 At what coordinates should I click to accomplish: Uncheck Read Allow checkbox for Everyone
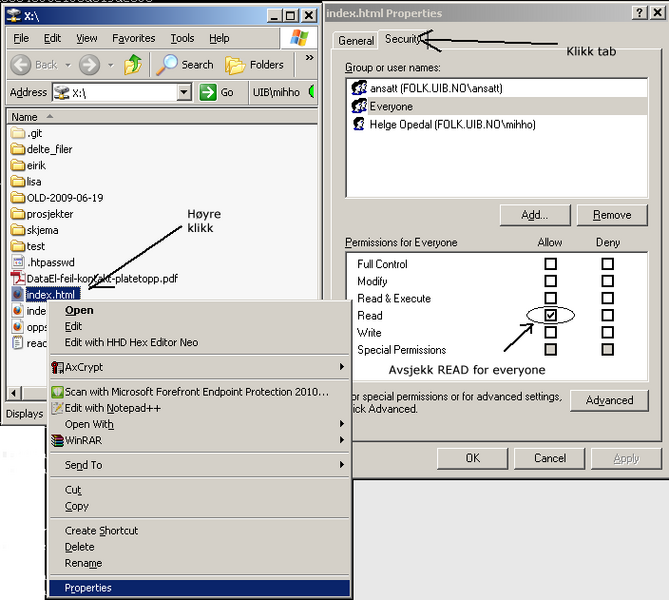550,316
